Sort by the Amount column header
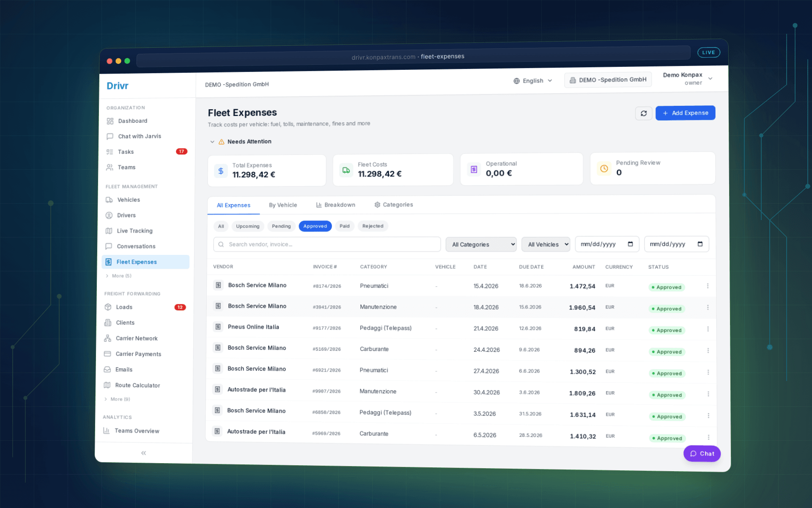Image resolution: width=812 pixels, height=508 pixels. (584, 267)
